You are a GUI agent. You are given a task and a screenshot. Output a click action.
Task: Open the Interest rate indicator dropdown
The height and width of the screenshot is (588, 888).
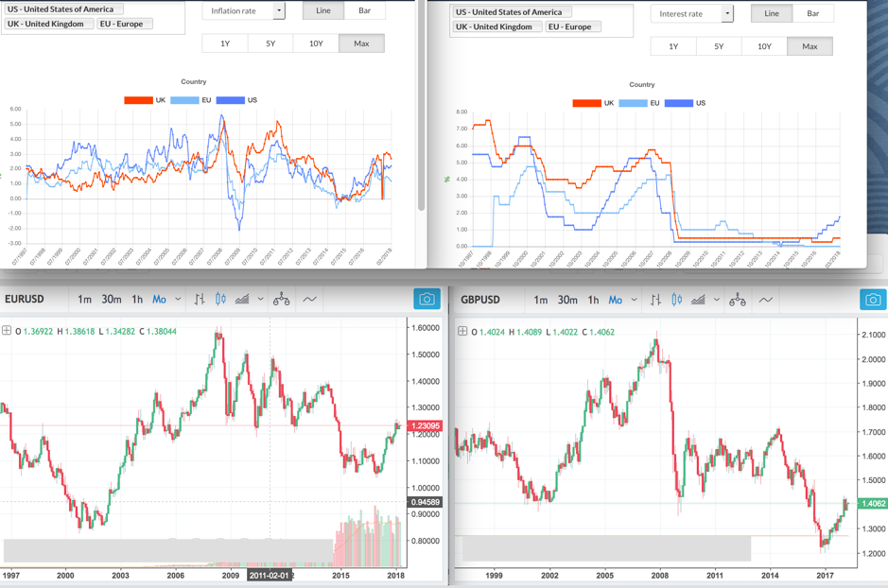pyautogui.click(x=691, y=13)
